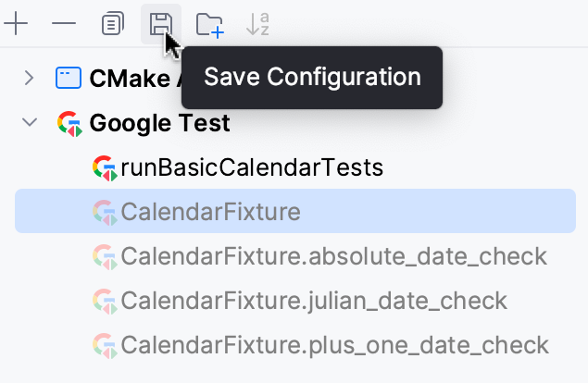Expand the CMake Application node chevron
The height and width of the screenshot is (383, 588).
(29, 78)
